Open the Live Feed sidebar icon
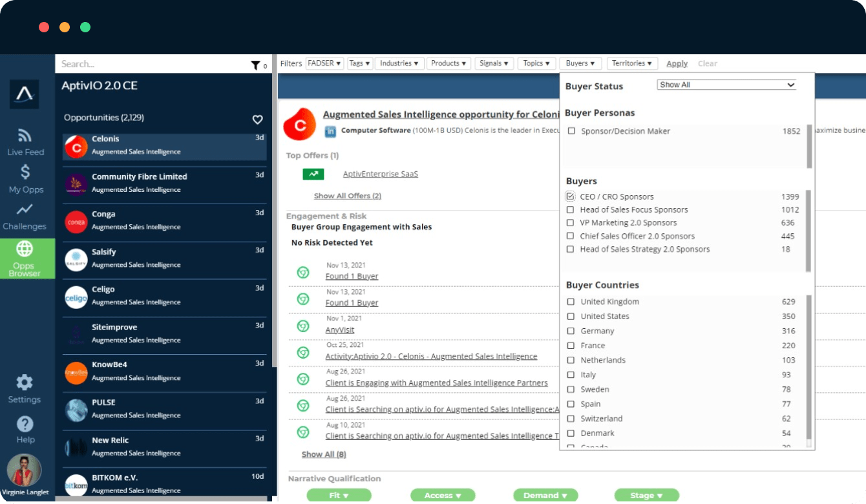 tap(25, 136)
